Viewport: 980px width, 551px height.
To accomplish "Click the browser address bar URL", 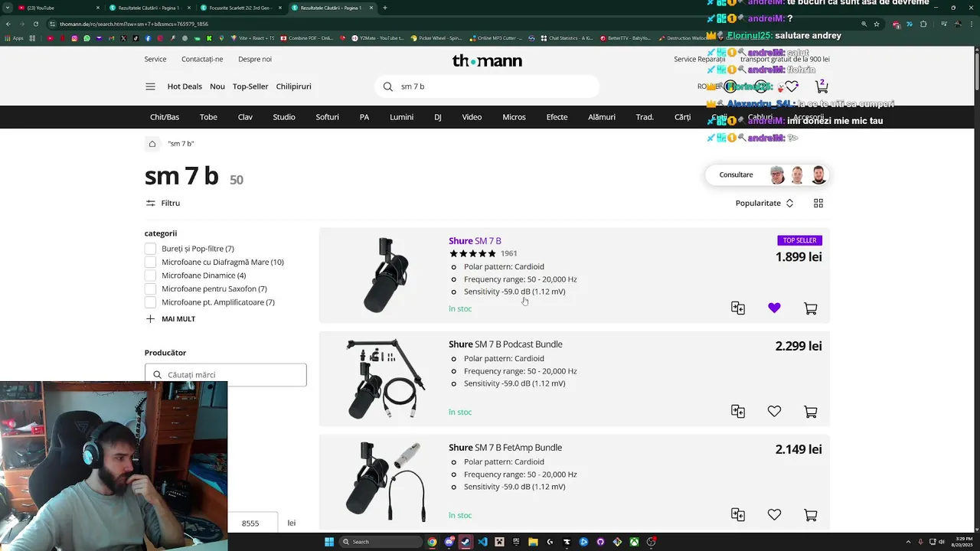I will point(133,24).
